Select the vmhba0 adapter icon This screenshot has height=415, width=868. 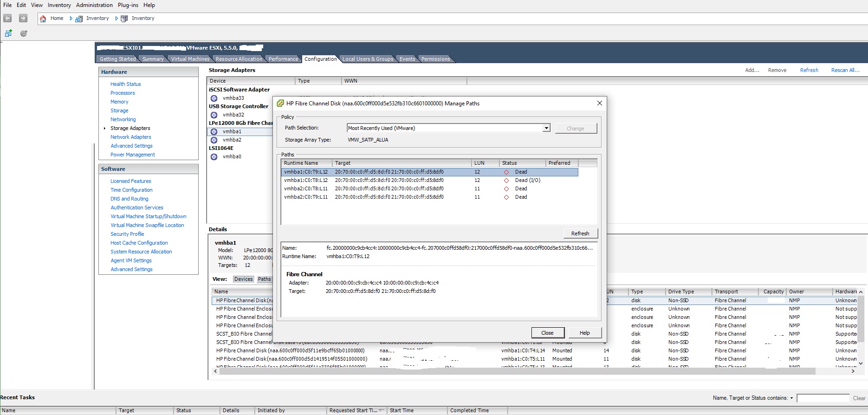(x=214, y=156)
